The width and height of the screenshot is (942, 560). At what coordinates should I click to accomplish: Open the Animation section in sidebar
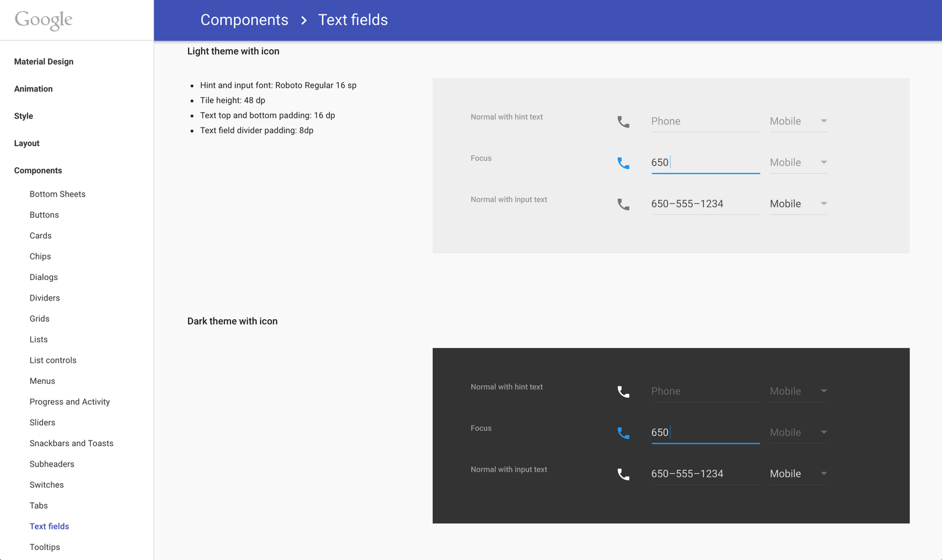pos(34,89)
